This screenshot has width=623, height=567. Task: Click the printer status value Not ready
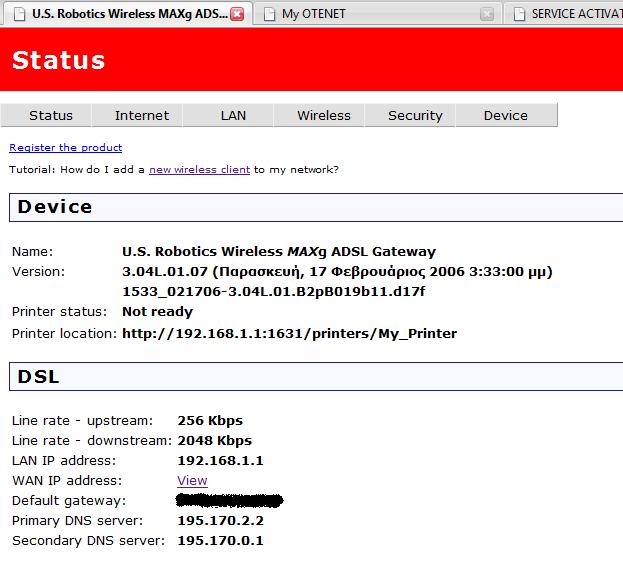(x=157, y=312)
